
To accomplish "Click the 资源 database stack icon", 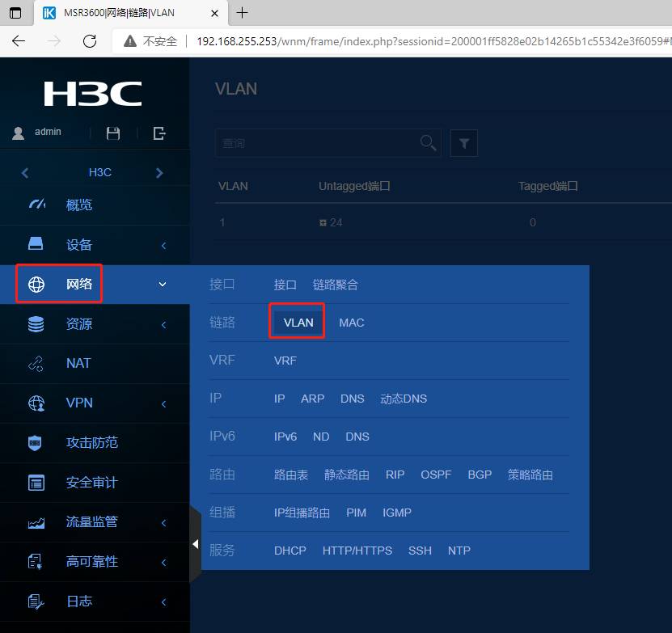I will [x=36, y=324].
